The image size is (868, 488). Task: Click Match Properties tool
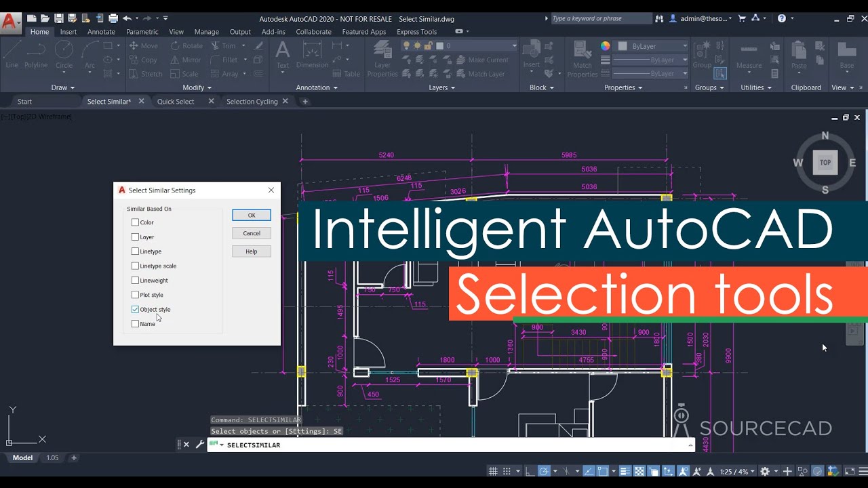[x=583, y=58]
